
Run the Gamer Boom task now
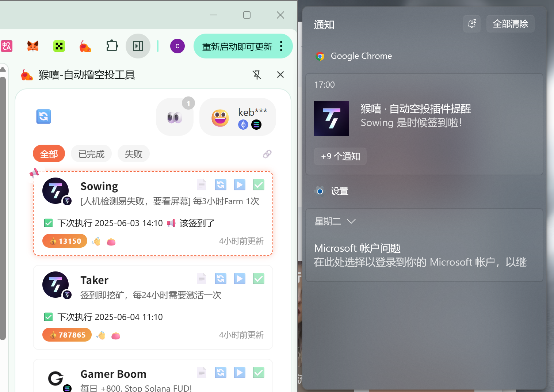pyautogui.click(x=240, y=373)
